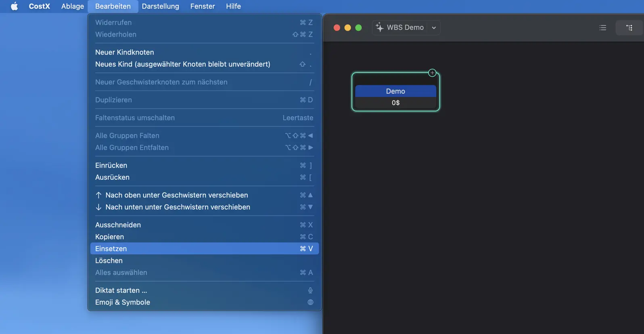Open the Darstellung menu
644x334 pixels.
pos(160,6)
